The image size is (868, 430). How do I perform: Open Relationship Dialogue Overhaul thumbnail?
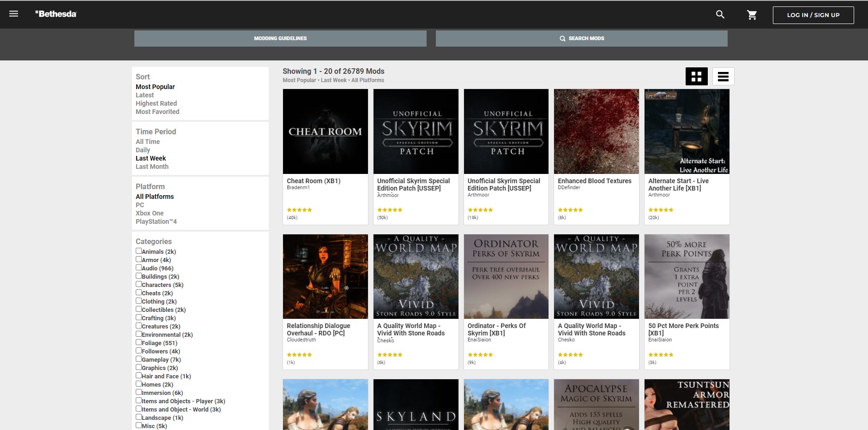[x=325, y=276]
